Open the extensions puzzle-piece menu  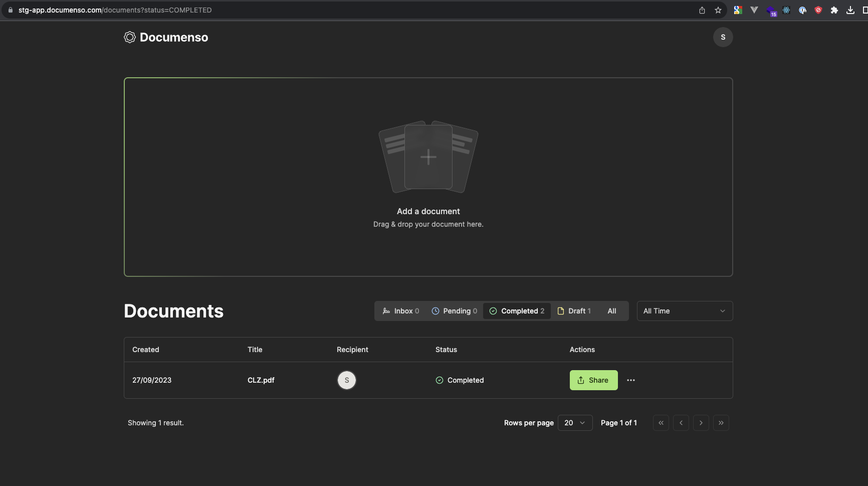834,10
